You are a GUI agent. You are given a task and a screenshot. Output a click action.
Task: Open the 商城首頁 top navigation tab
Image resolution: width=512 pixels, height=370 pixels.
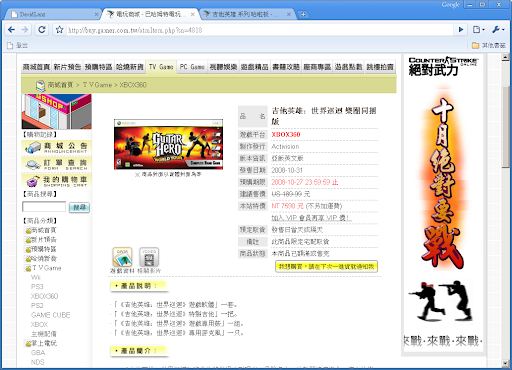(36, 67)
